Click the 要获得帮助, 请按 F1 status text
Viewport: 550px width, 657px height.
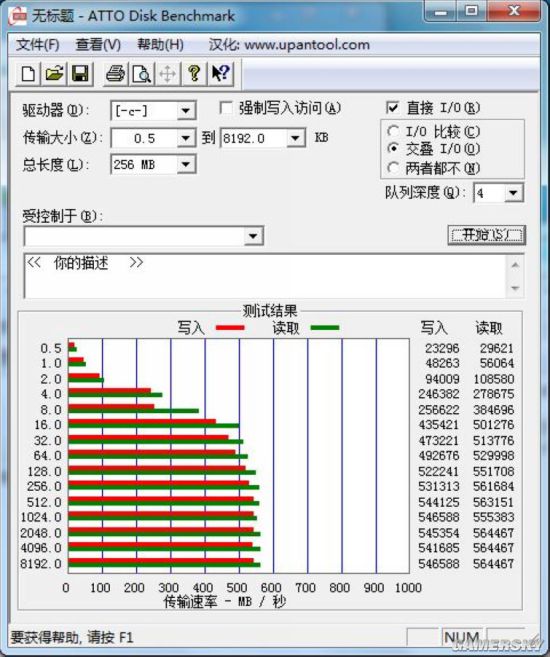[72, 637]
